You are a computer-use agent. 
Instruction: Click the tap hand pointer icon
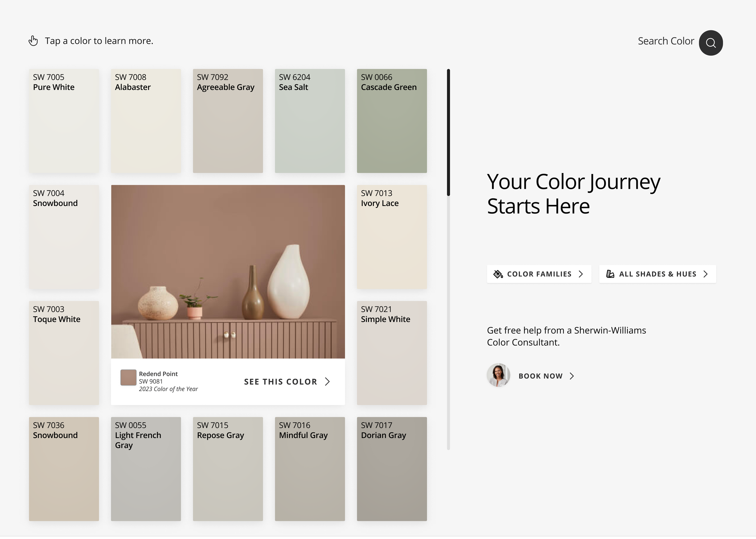click(x=33, y=41)
